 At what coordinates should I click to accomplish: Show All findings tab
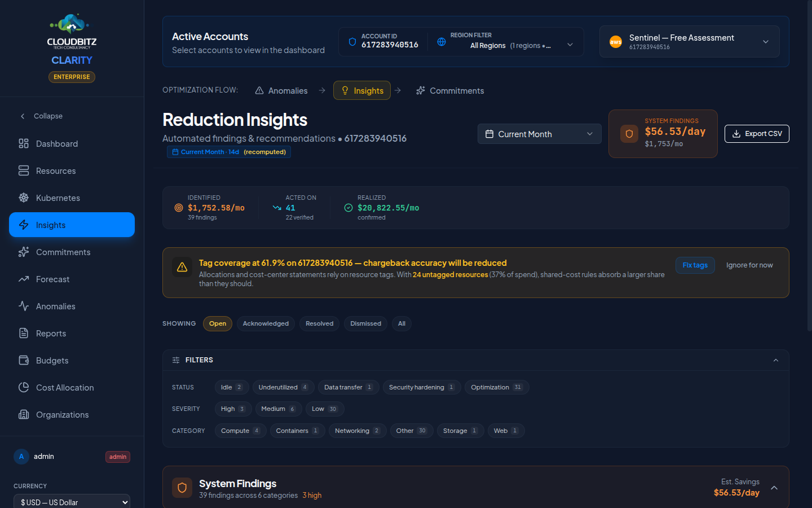point(401,323)
